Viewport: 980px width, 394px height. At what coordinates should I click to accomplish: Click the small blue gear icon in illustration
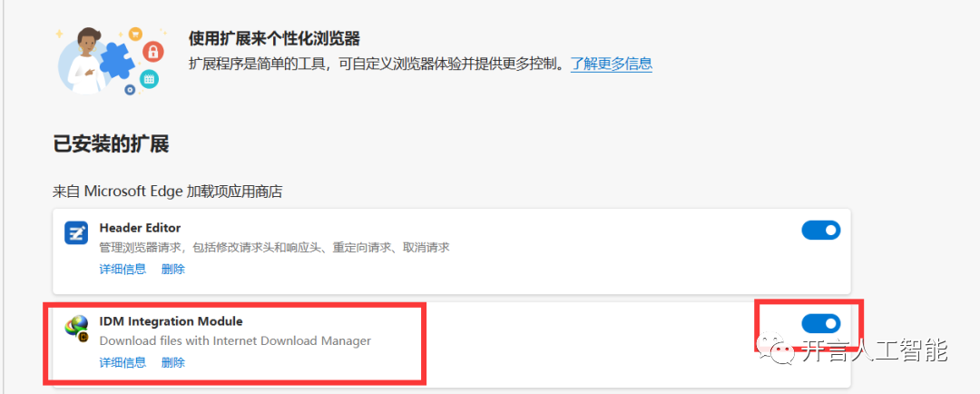(130, 90)
